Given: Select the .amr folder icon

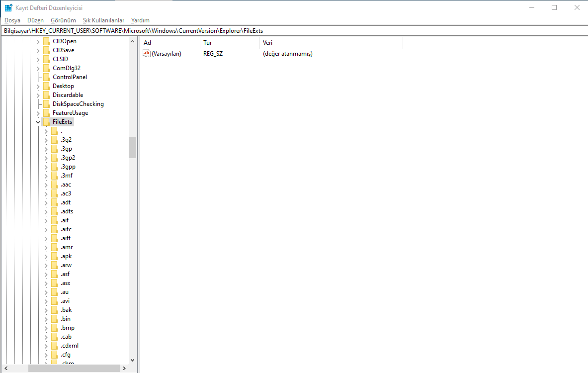Looking at the screenshot, I should point(54,247).
